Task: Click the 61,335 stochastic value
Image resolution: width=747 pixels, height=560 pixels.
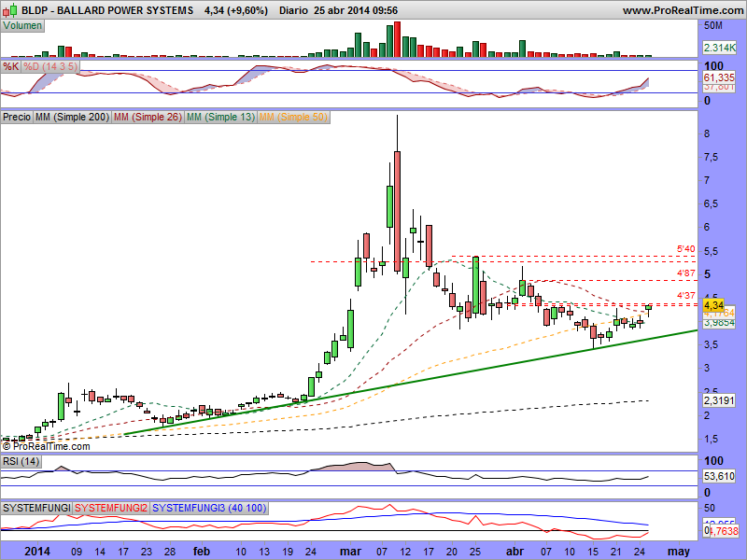Action: (719, 77)
